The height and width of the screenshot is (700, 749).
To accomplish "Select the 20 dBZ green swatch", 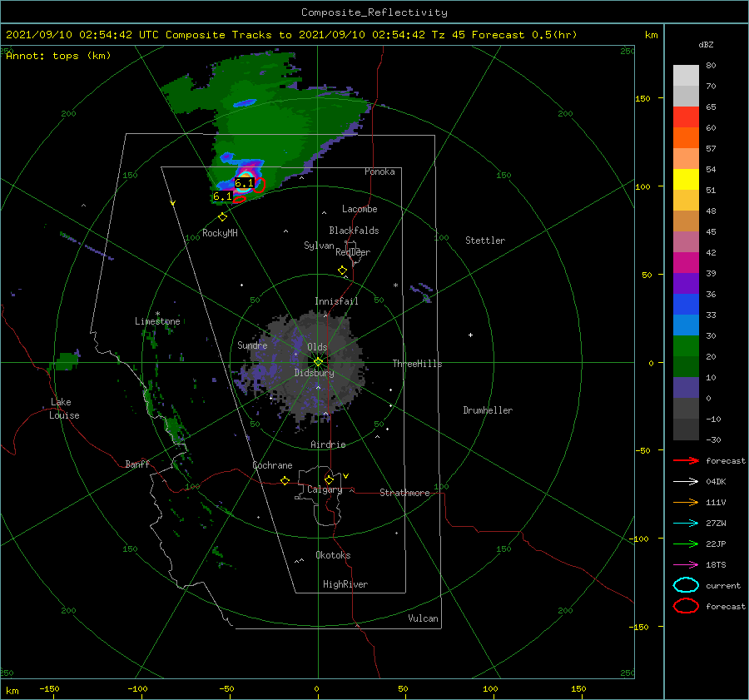I will [686, 345].
